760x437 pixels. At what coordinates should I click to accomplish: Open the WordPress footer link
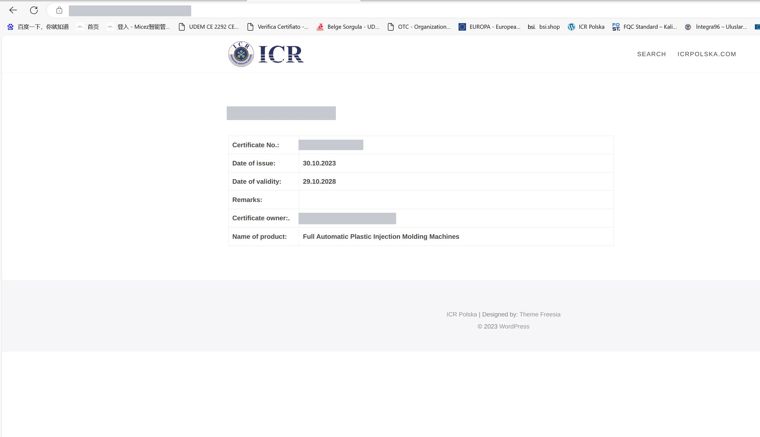pos(514,327)
